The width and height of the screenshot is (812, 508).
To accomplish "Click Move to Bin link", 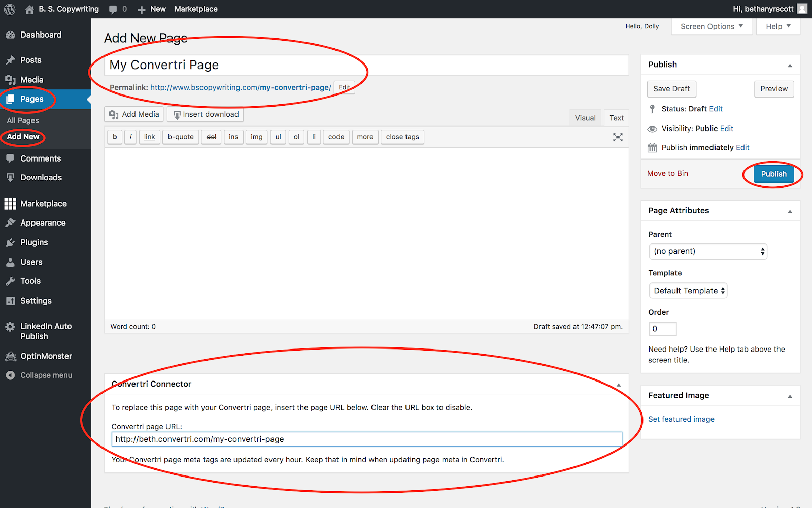I will [667, 173].
